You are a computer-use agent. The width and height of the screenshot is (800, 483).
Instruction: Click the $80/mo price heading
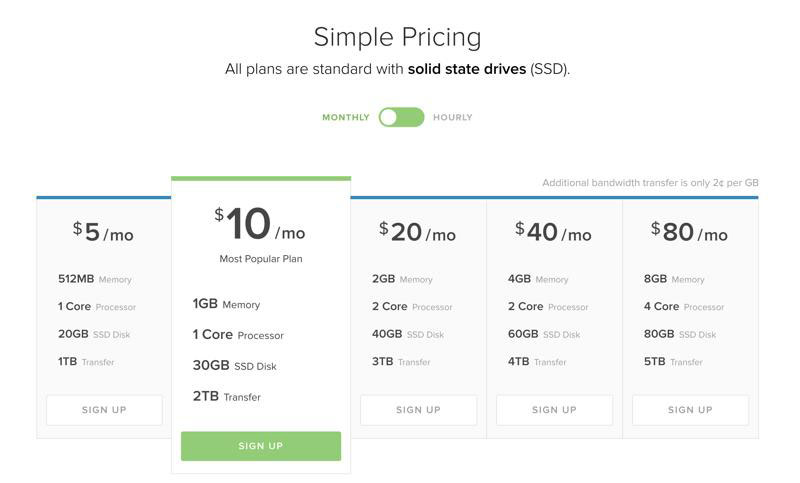pos(689,233)
